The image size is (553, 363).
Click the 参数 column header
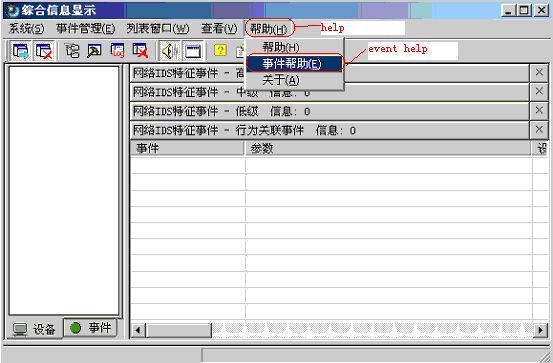point(388,148)
